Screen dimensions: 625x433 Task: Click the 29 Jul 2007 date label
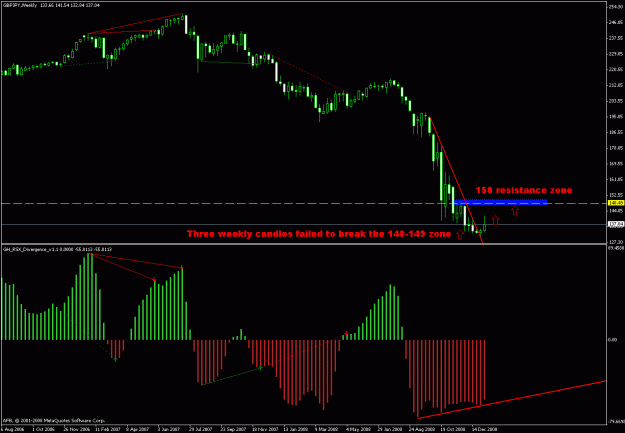pos(202,429)
